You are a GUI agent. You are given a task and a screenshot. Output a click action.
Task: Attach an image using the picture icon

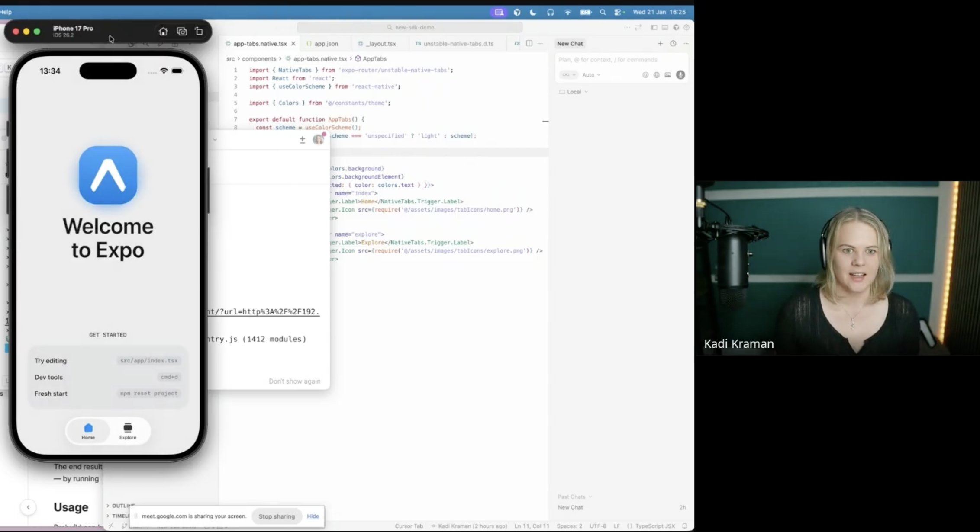click(668, 75)
